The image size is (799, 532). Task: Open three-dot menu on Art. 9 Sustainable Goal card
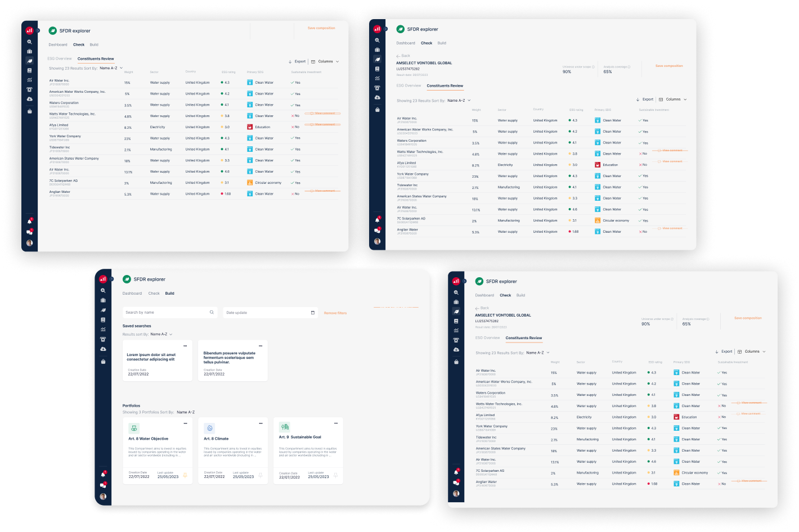pyautogui.click(x=336, y=423)
